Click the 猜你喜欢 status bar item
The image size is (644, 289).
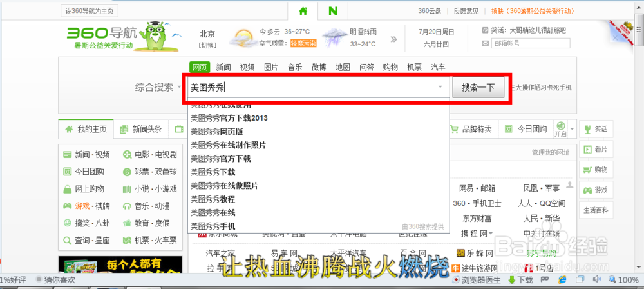click(x=55, y=280)
